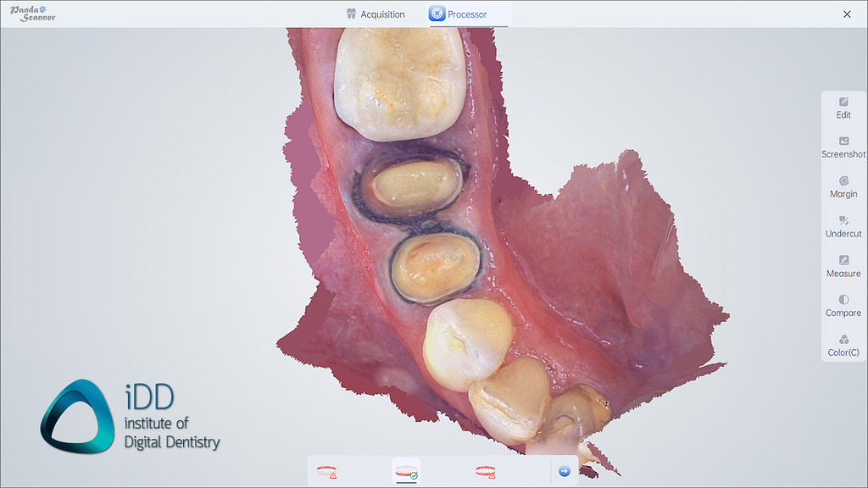Screen dimensions: 868x488
Task: Enable Undercut visualization
Action: point(843,226)
